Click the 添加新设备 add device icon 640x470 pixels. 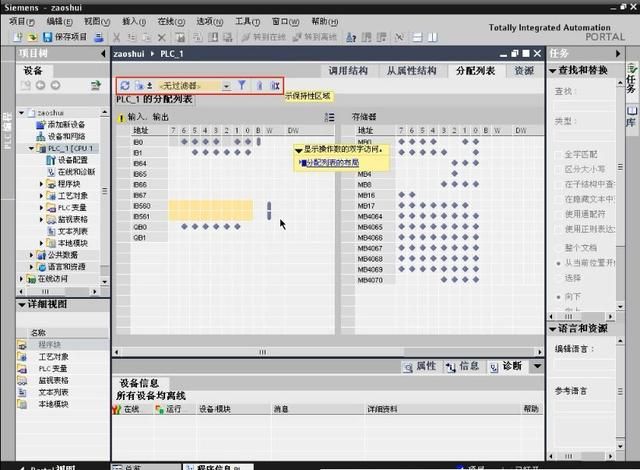pos(40,124)
